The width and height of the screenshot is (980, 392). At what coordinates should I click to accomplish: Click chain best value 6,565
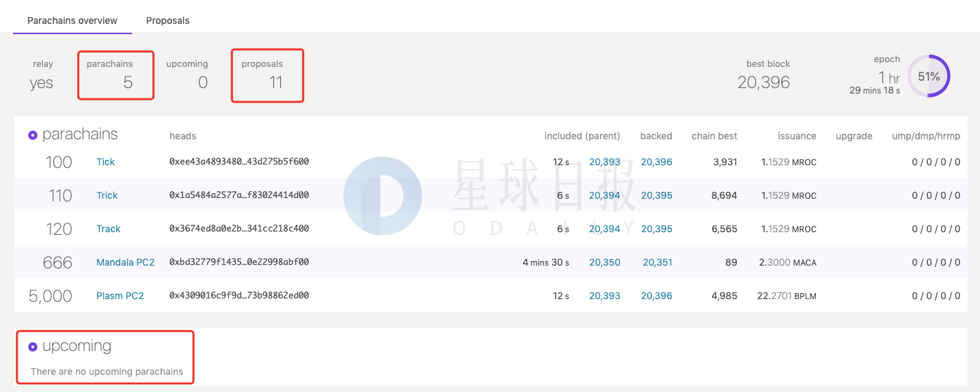724,229
